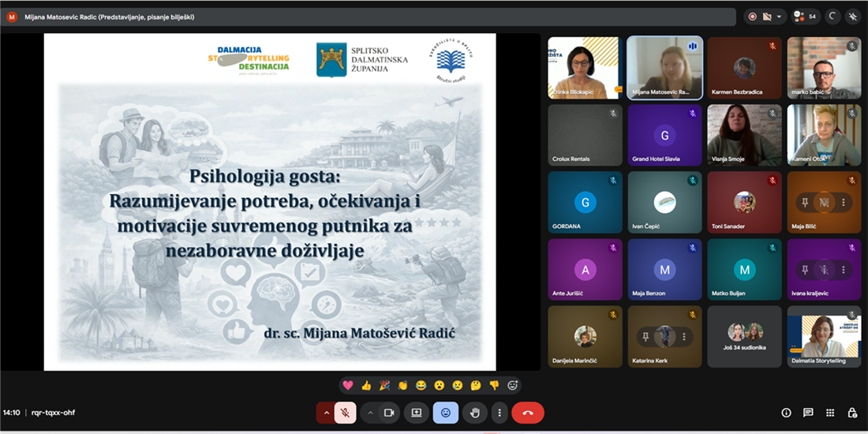Click the recording indicator icon
The height and width of the screenshot is (434, 868).
point(752,17)
